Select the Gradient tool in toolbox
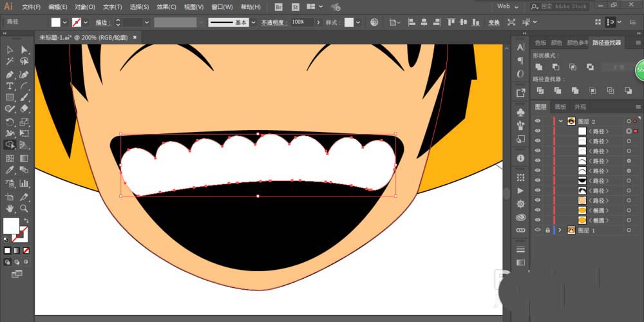This screenshot has height=322, width=644. tap(24, 158)
